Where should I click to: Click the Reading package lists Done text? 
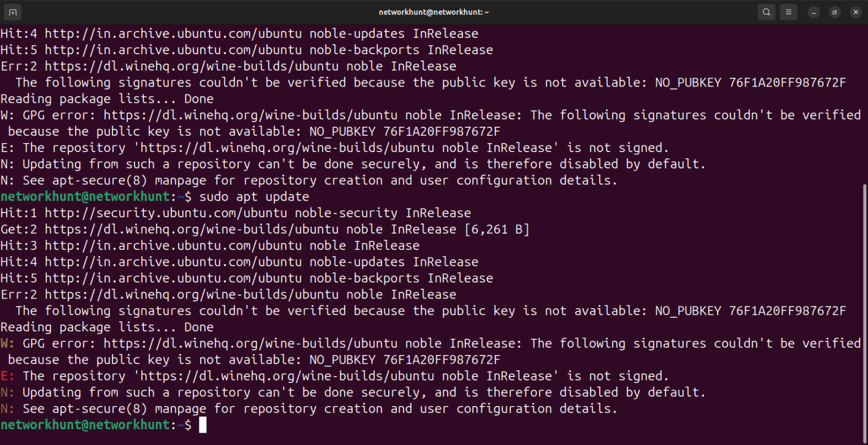107,327
